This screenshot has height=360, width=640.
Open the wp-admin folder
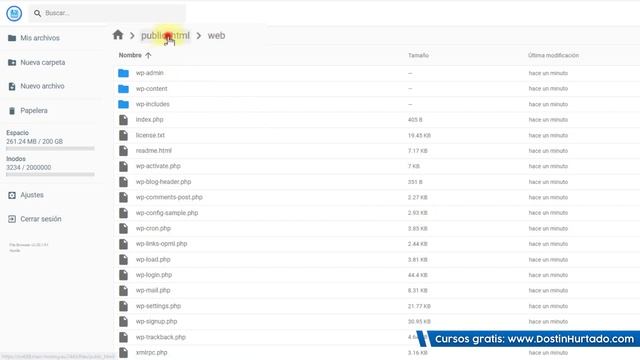coord(149,73)
